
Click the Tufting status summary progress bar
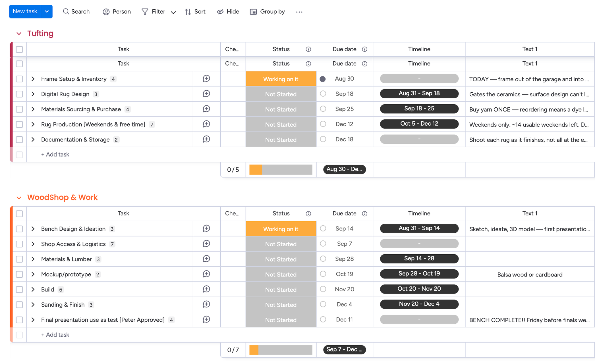[x=281, y=170]
